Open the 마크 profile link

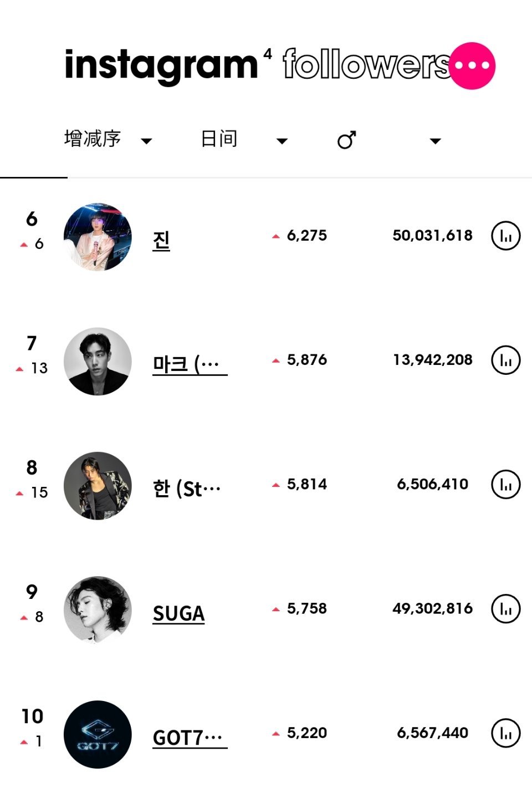point(190,364)
